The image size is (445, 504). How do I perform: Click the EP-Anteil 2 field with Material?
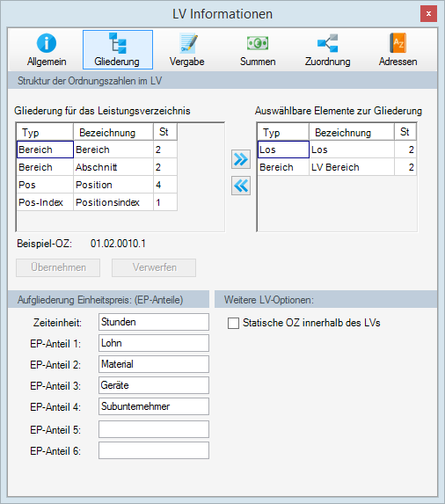154,364
